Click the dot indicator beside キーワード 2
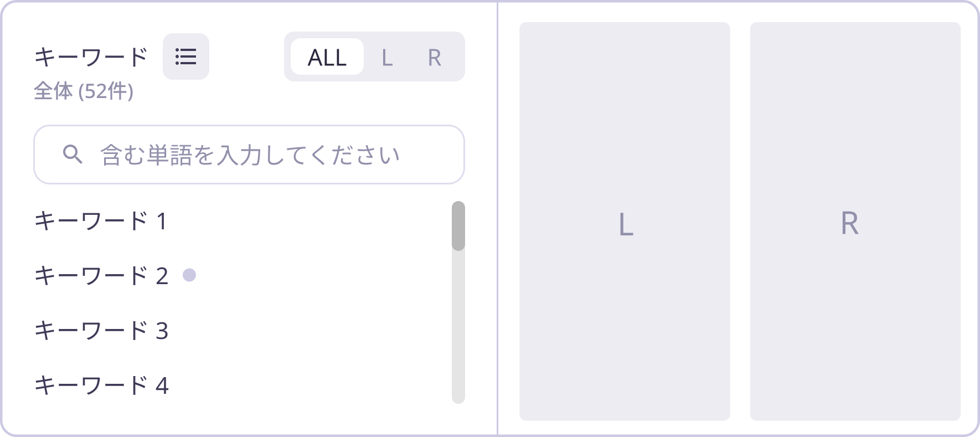This screenshot has height=437, width=980. pyautogui.click(x=189, y=275)
